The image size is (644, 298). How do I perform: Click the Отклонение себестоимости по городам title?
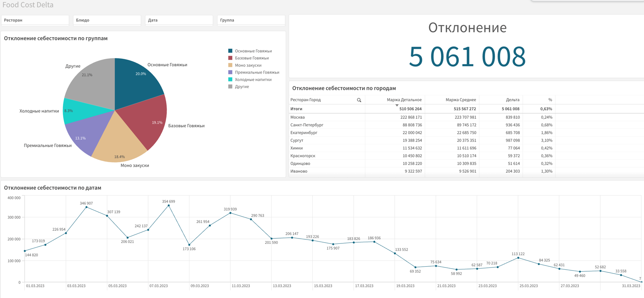[x=344, y=88]
